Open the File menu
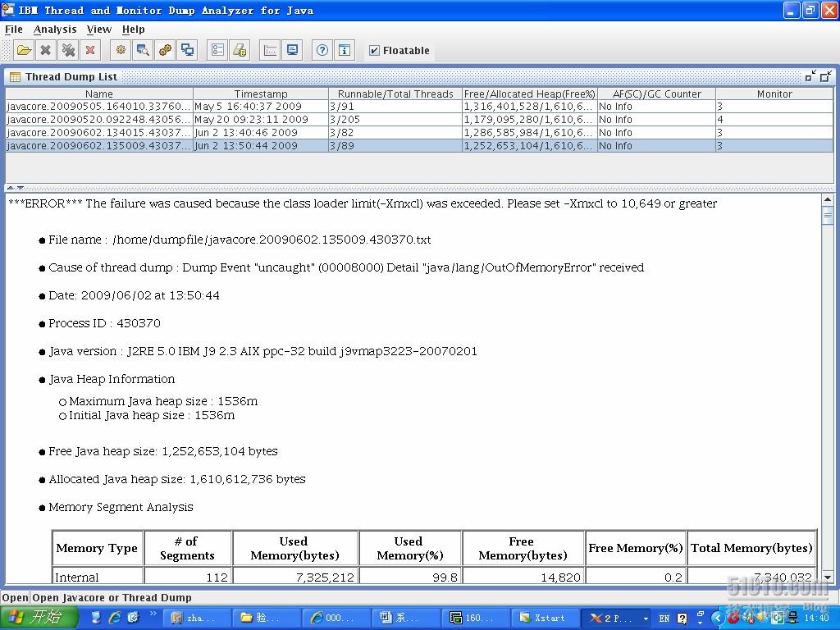The image size is (840, 630). pyautogui.click(x=13, y=30)
